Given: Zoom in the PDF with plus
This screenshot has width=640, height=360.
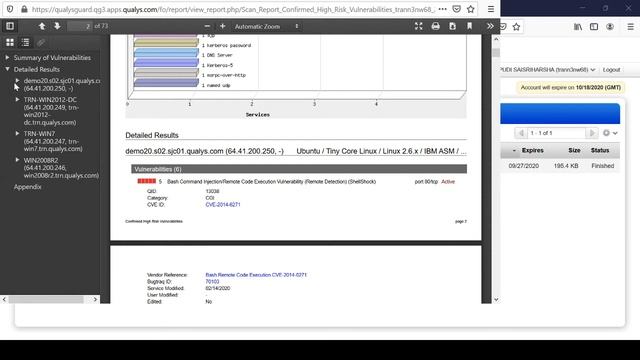Looking at the screenshot, I should point(222,26).
